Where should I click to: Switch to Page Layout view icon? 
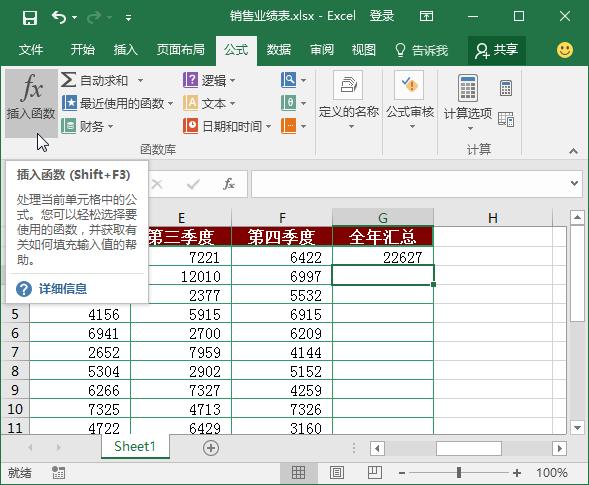coord(337,473)
